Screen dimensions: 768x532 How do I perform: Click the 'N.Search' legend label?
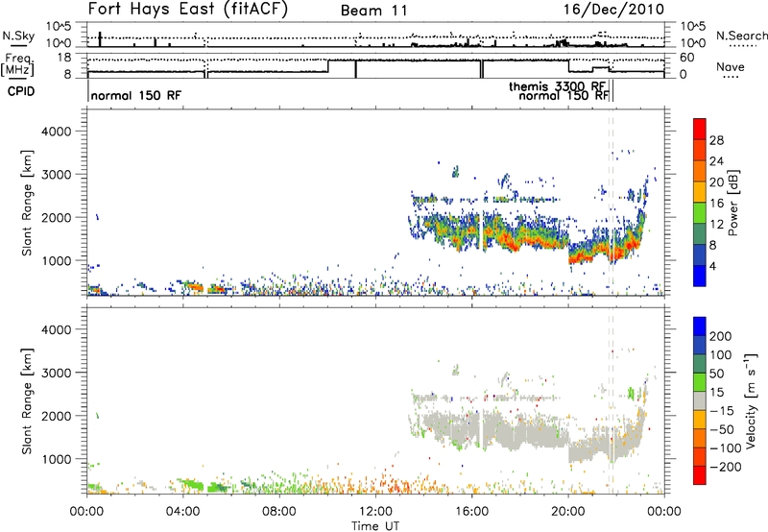tap(741, 36)
